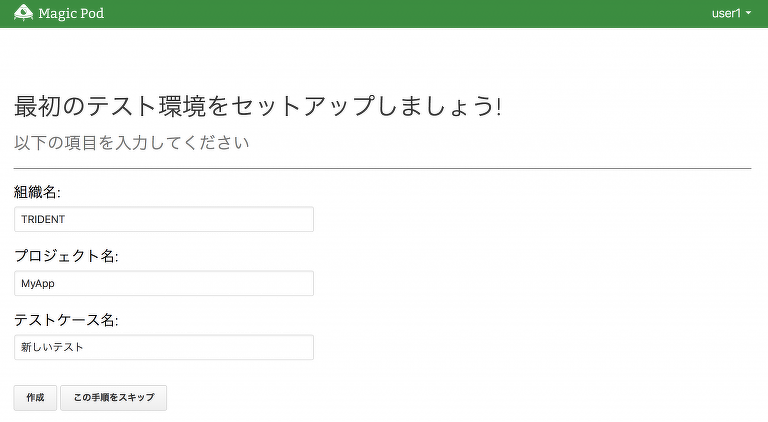The width and height of the screenshot is (768, 422).
Task: Click blank space right of the TRIDENT field
Action: click(x=530, y=219)
